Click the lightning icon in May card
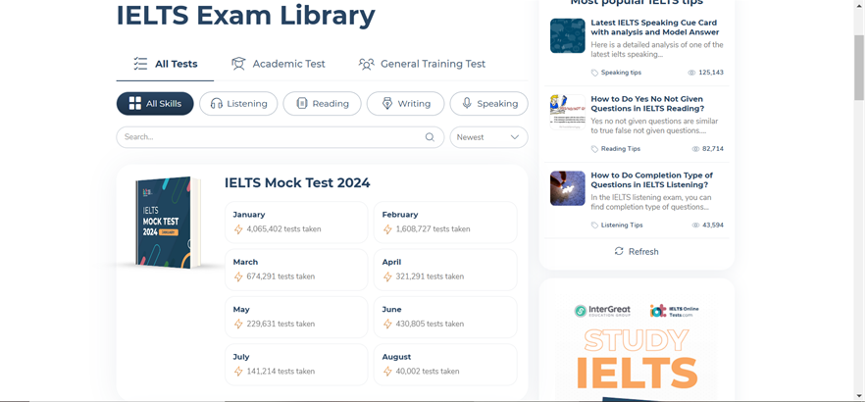This screenshot has height=402, width=868. coord(238,325)
